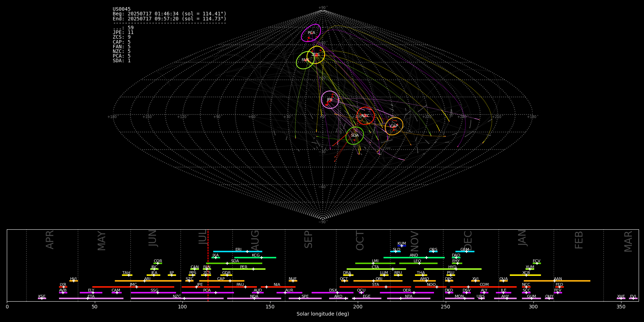
Task: Select the orange ARI bar in timeline
Action: tap(148, 281)
